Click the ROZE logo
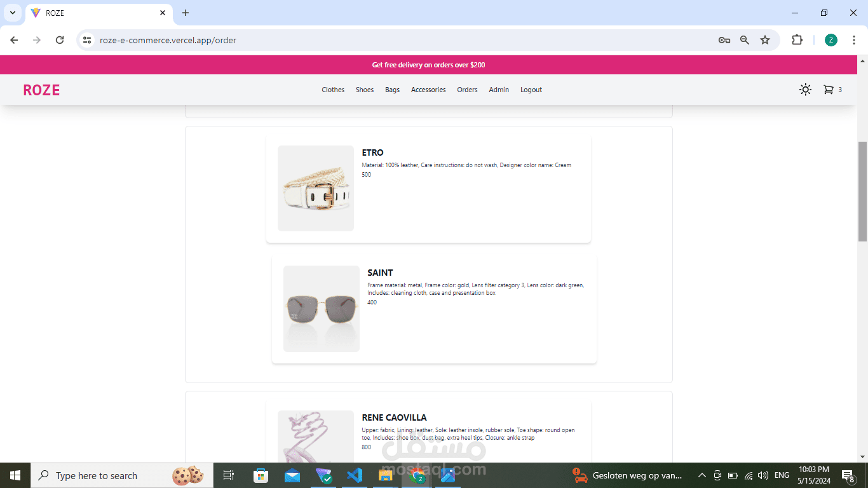The width and height of the screenshot is (868, 488). pos(41,90)
